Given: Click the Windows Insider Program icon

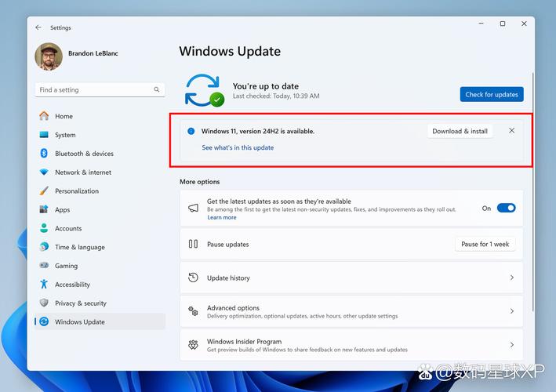Looking at the screenshot, I should tap(193, 344).
